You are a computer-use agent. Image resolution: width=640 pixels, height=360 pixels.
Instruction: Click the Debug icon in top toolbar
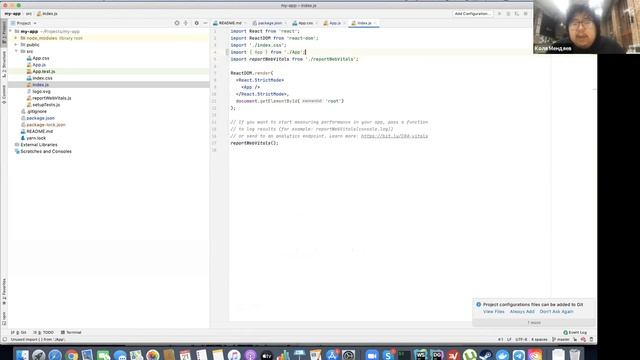click(508, 14)
